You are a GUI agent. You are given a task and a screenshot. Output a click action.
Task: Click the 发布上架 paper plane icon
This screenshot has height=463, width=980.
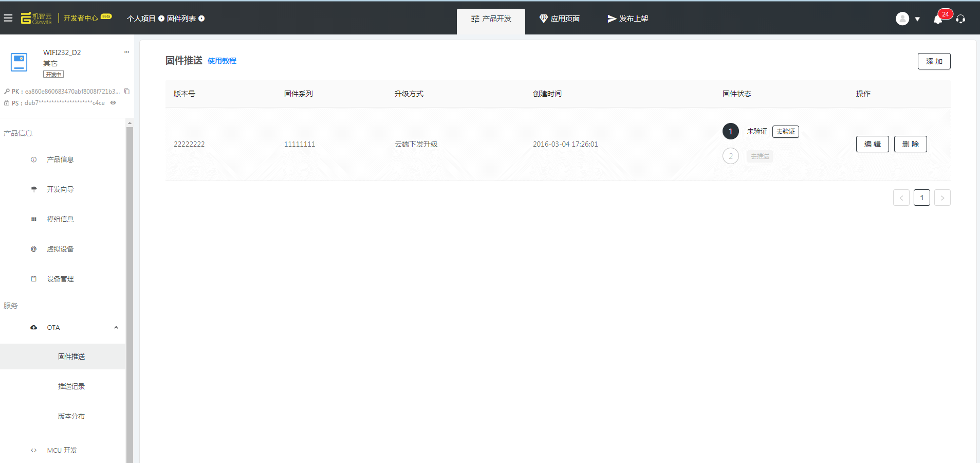[x=612, y=19]
